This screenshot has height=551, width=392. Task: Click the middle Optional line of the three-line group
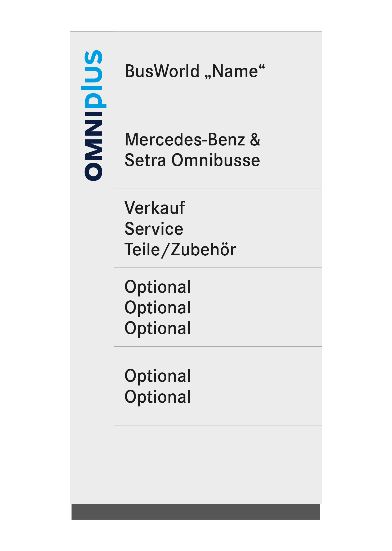coord(158,308)
